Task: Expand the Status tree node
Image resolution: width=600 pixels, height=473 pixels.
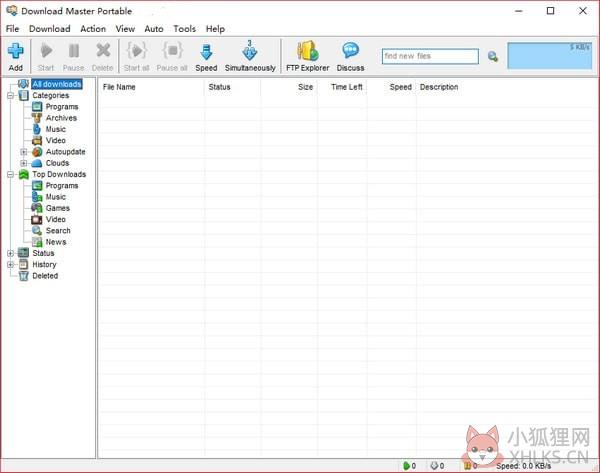Action: [x=10, y=253]
